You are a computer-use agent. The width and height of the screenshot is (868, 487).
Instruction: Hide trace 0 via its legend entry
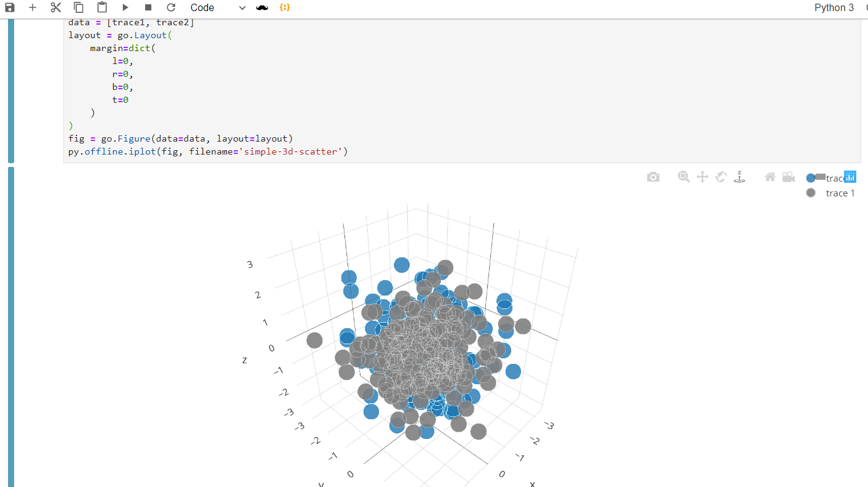830,177
